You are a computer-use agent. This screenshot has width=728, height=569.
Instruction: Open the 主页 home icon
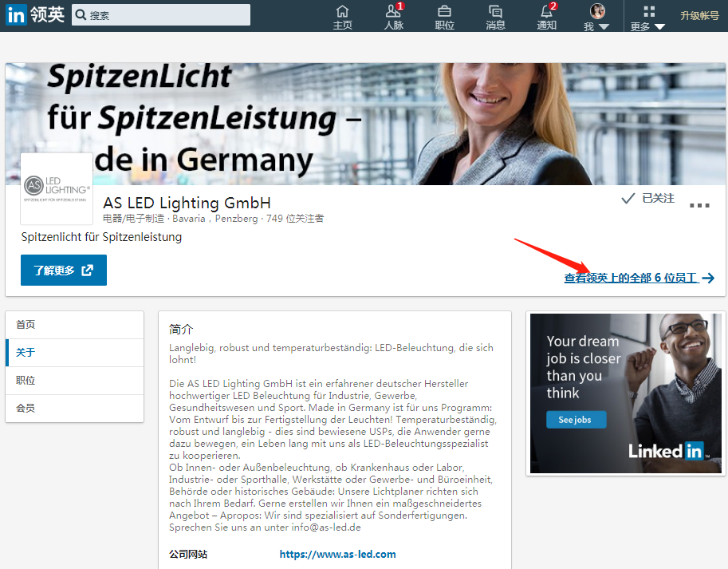tap(343, 18)
